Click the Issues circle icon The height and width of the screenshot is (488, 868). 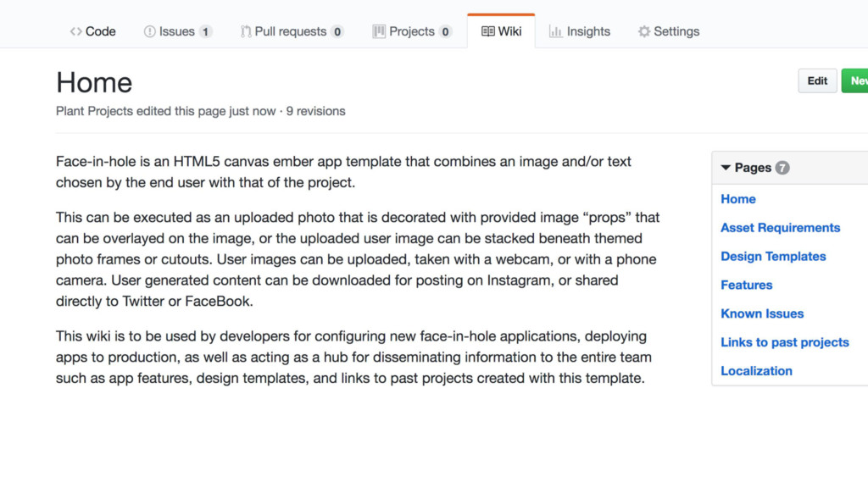[x=150, y=31]
